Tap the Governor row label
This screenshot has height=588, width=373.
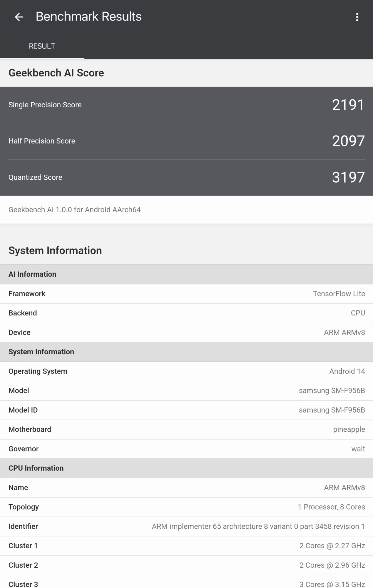[x=24, y=449]
